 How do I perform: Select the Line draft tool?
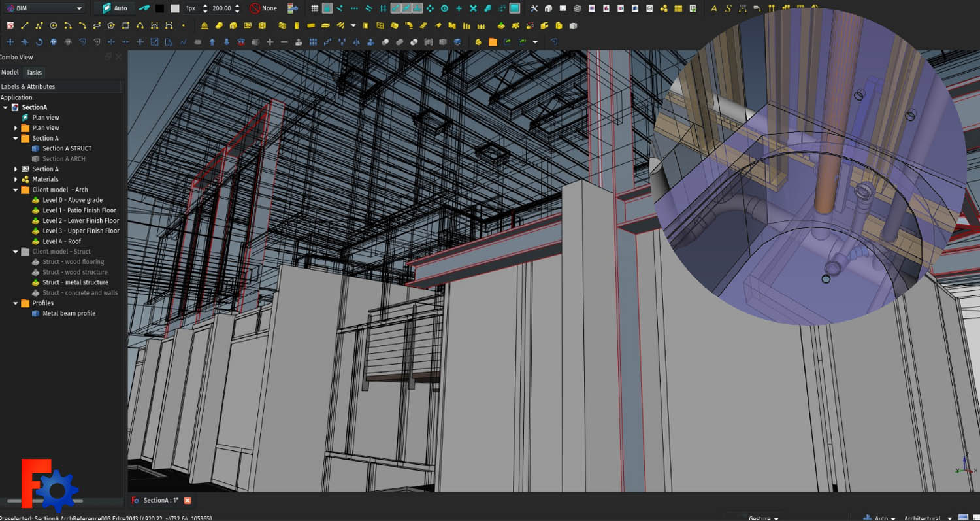coord(25,25)
